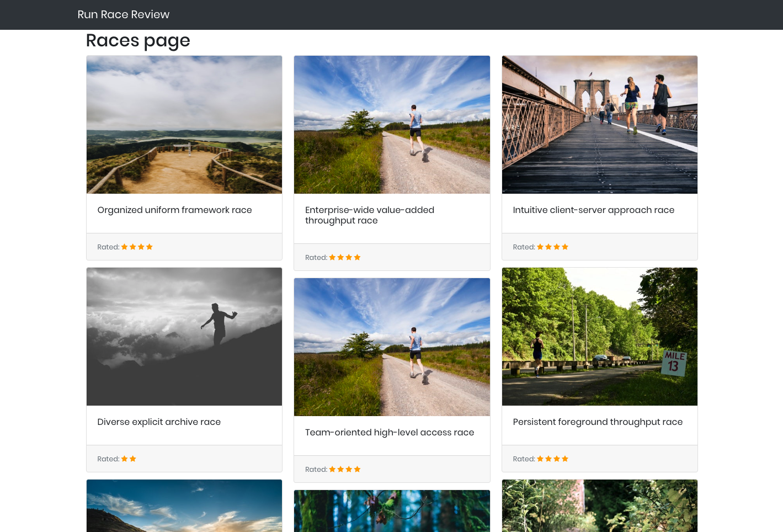Click Rated label under Diverse explicit archive race
The width and height of the screenshot is (783, 532).
(x=108, y=459)
